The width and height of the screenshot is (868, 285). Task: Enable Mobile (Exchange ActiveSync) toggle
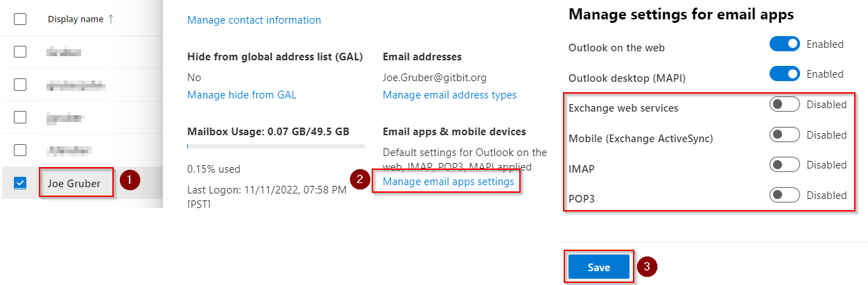point(784,135)
